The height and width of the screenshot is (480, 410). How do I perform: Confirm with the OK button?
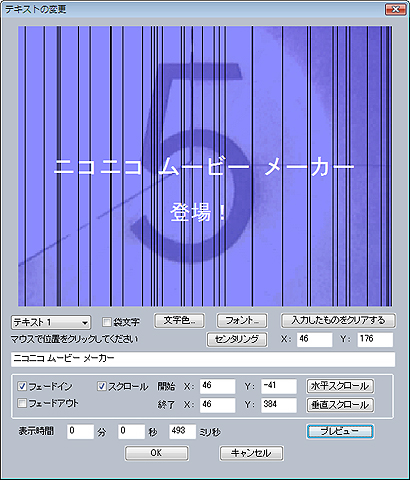(156, 453)
